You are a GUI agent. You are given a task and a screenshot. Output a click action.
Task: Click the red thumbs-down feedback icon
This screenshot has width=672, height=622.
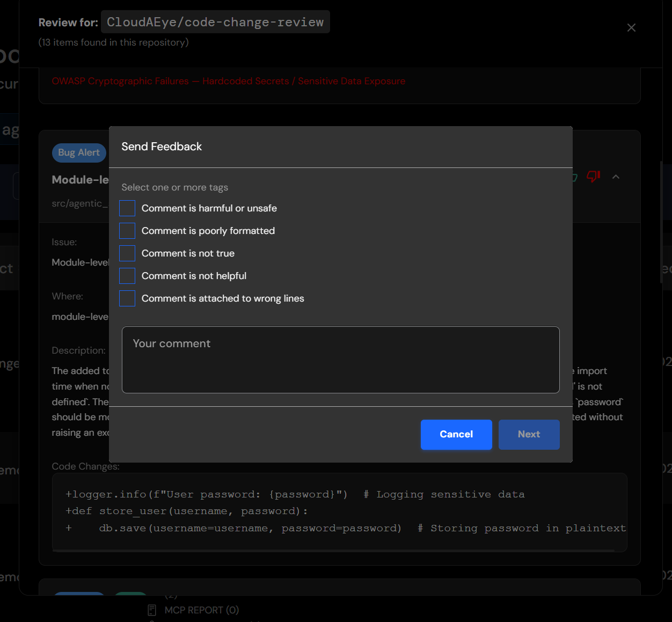point(593,177)
